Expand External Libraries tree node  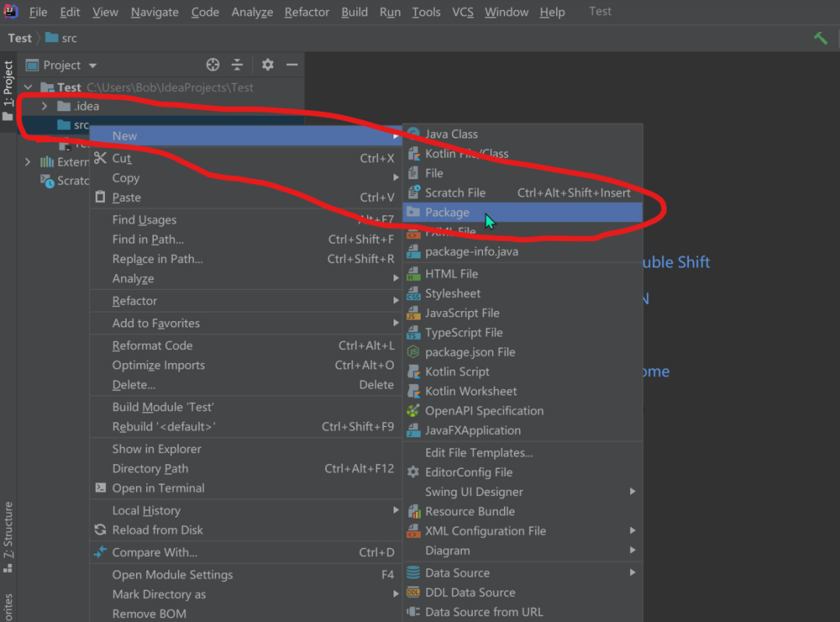(x=28, y=162)
